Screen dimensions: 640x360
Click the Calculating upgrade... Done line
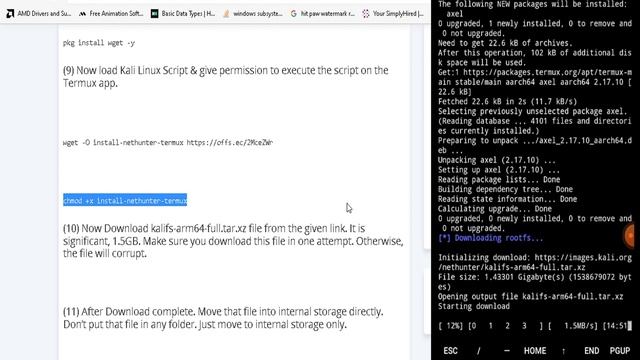click(x=495, y=209)
